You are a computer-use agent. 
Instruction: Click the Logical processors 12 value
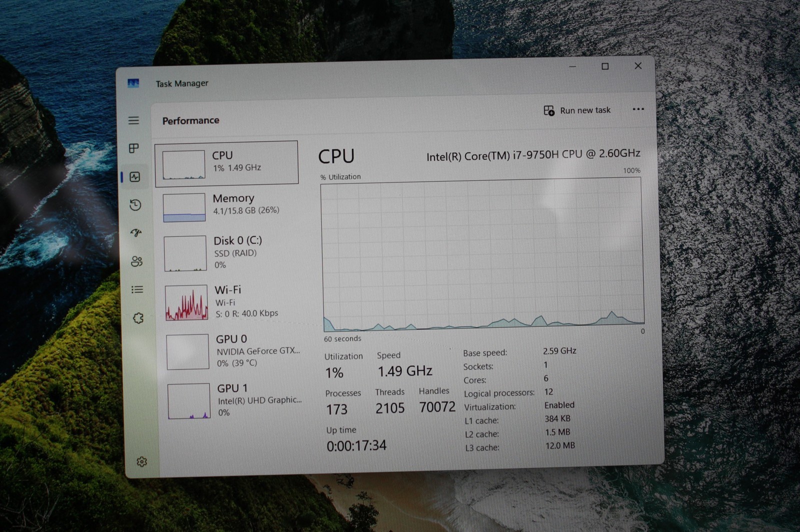coord(548,391)
